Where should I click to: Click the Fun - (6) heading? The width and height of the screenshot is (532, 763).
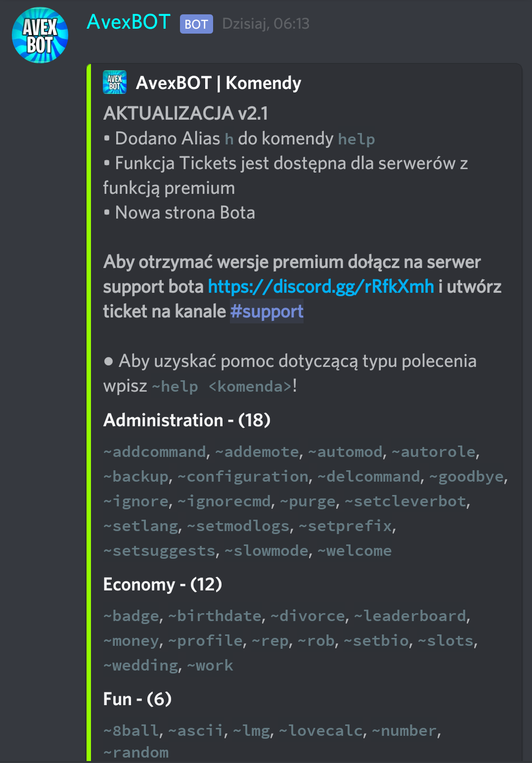pos(137,699)
